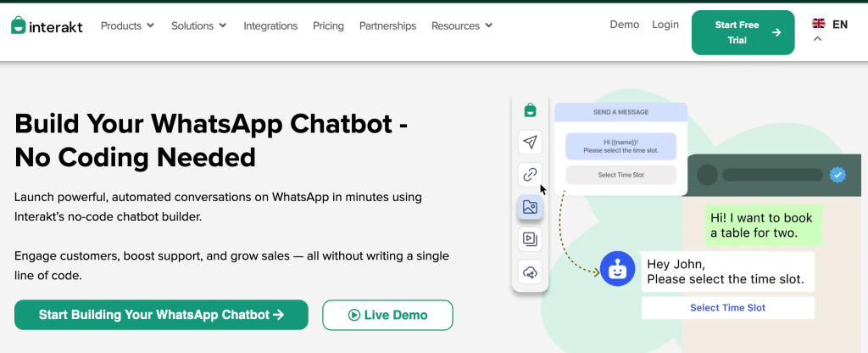This screenshot has height=353, width=868.
Task: Click the Hi {{name}} template message
Action: coord(621,146)
